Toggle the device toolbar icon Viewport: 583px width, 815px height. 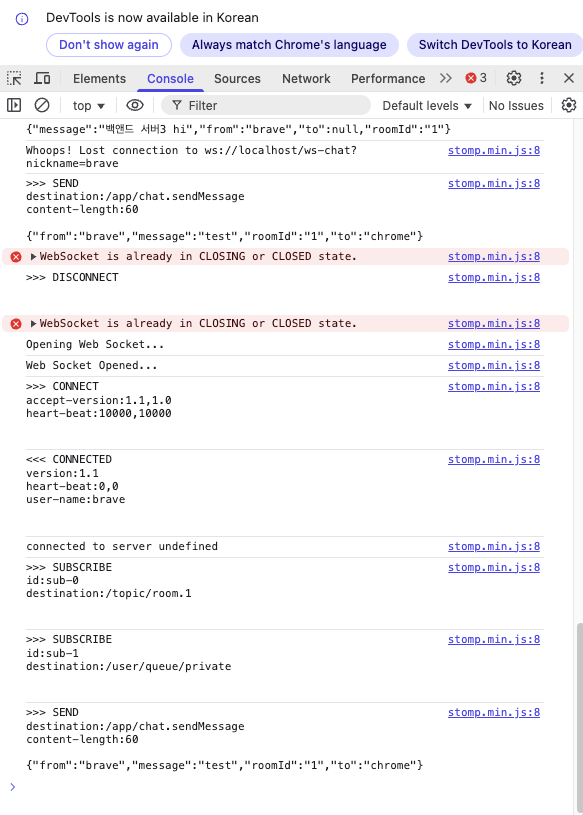[42, 78]
